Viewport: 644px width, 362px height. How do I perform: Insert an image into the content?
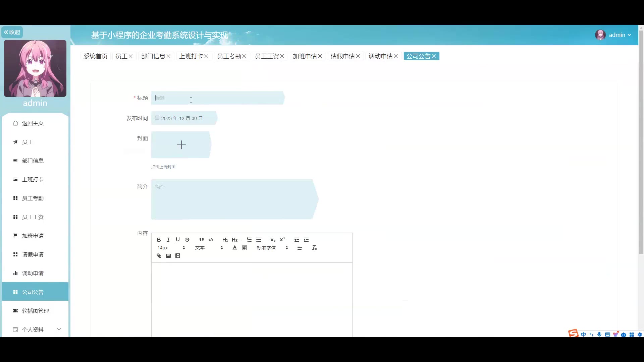coord(168,256)
